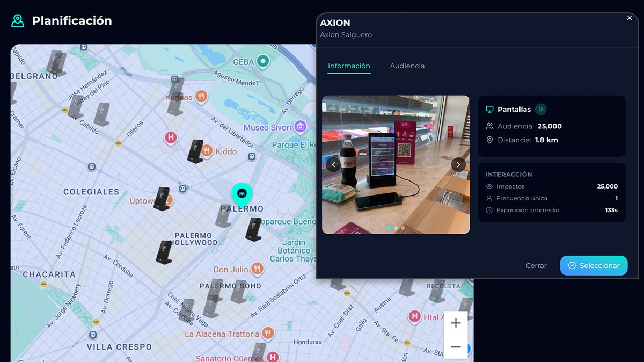Screen dimensions: 644x362
Task: Close the AXION details panel
Action: [x=630, y=18]
